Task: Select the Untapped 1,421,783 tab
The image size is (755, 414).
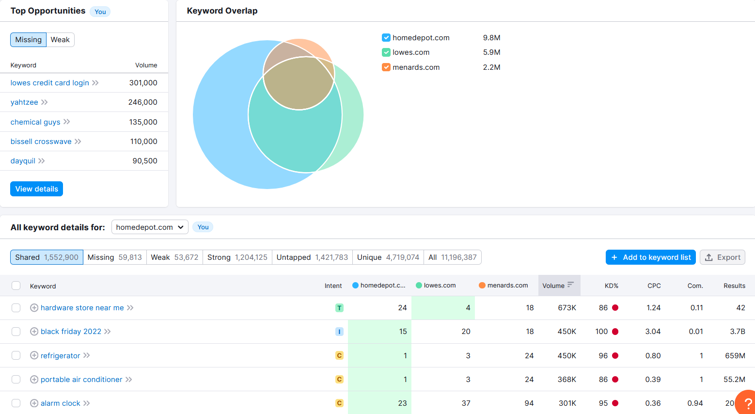Action: coord(312,258)
